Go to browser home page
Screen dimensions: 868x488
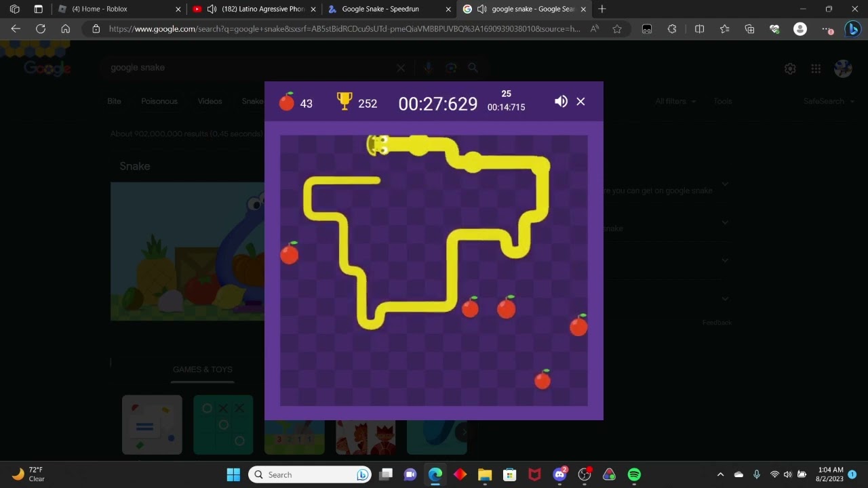[65, 29]
